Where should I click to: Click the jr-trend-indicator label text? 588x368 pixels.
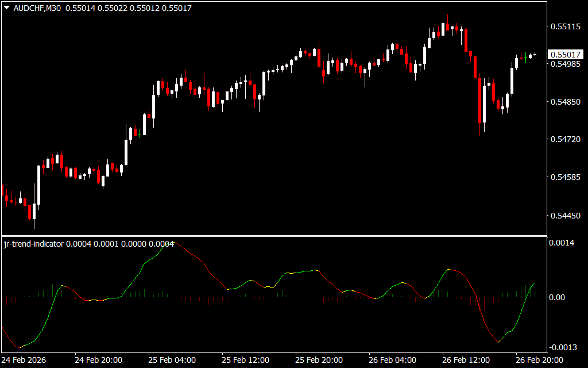34,244
